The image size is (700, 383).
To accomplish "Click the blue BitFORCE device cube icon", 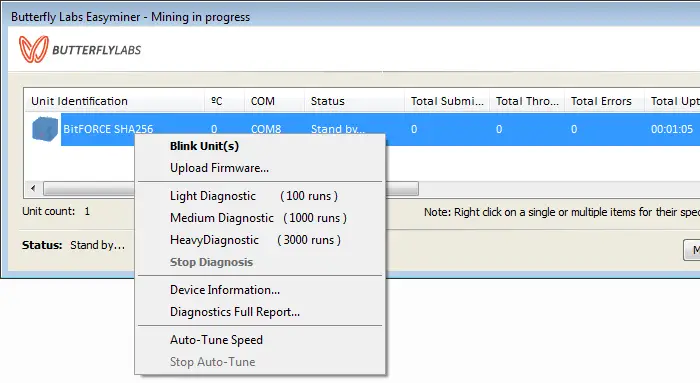I will pos(45,129).
